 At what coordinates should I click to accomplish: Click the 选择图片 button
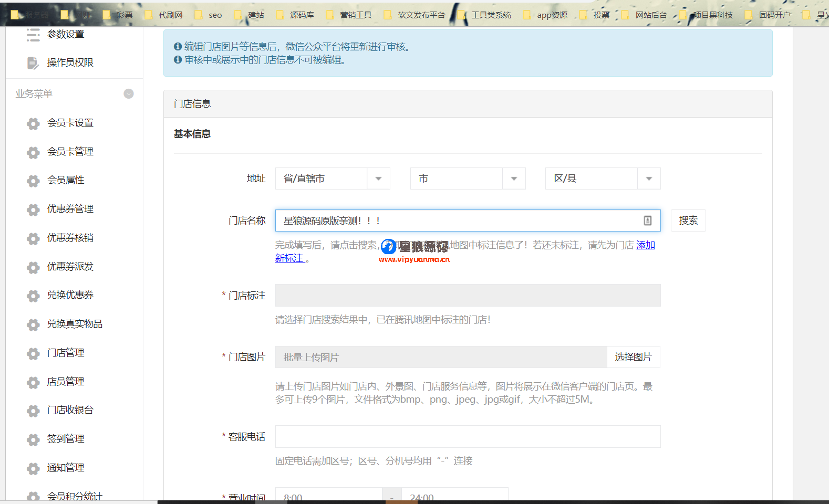634,357
